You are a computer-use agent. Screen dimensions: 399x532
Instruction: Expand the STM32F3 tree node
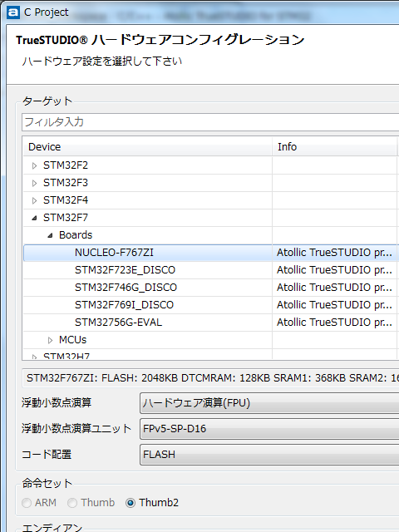click(34, 183)
